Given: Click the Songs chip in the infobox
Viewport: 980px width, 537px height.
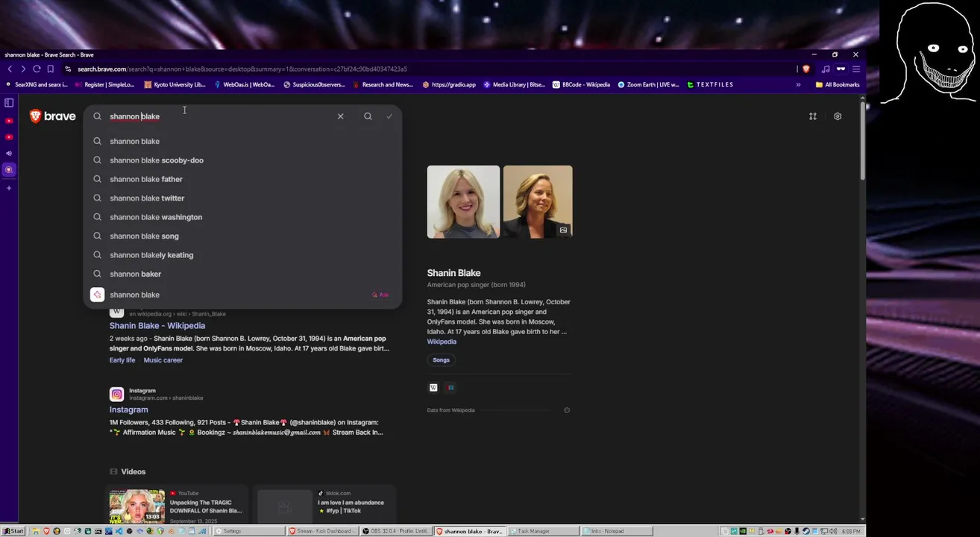Looking at the screenshot, I should [441, 360].
